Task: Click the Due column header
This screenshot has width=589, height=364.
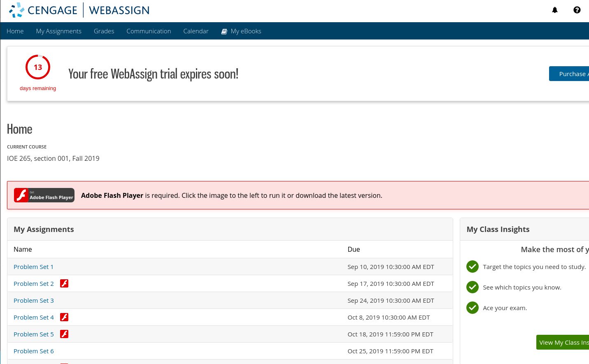Action: pos(354,249)
